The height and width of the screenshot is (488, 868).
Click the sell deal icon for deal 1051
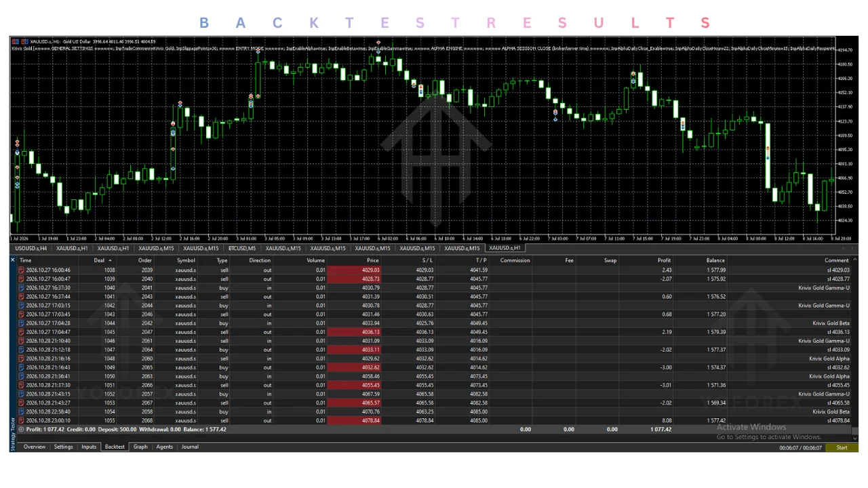pos(21,385)
